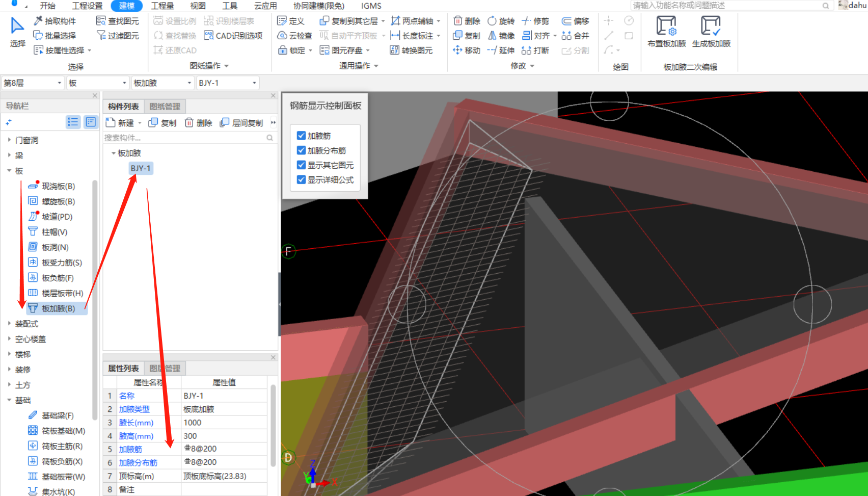Click 布置板加腋 place slab haunch

click(667, 32)
